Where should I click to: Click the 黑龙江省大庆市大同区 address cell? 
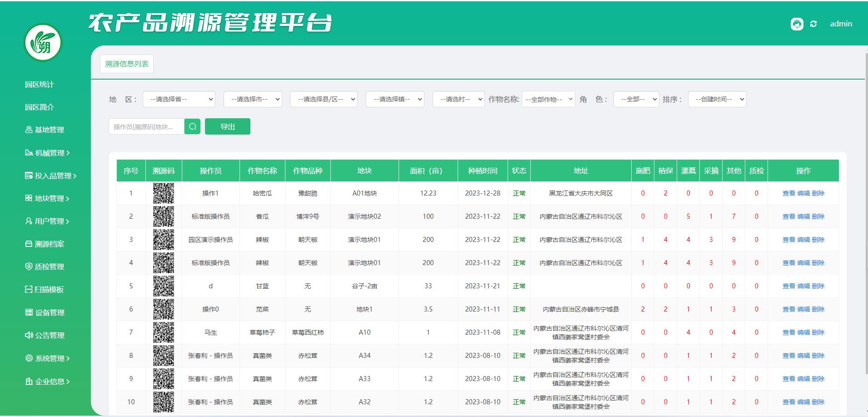pyautogui.click(x=581, y=193)
